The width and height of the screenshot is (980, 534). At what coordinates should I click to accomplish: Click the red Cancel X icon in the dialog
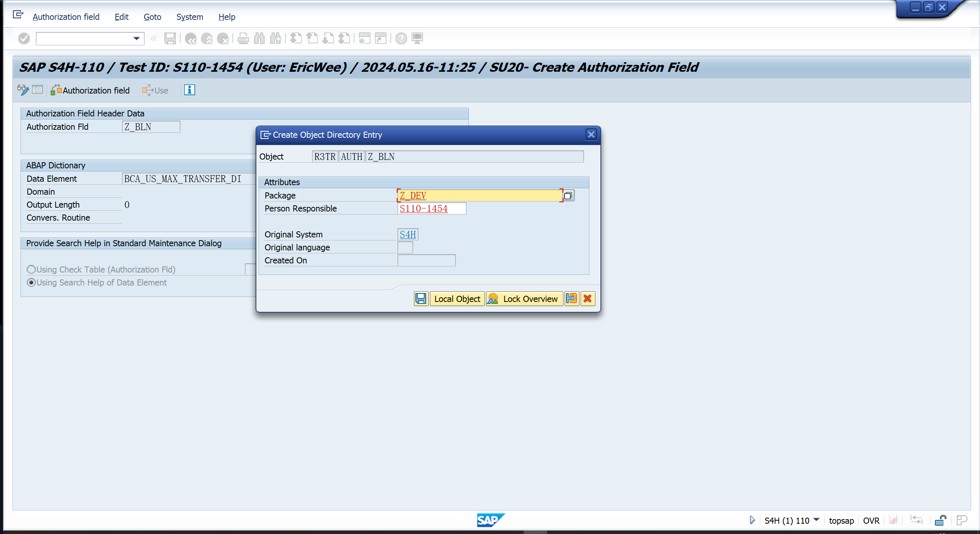click(587, 298)
